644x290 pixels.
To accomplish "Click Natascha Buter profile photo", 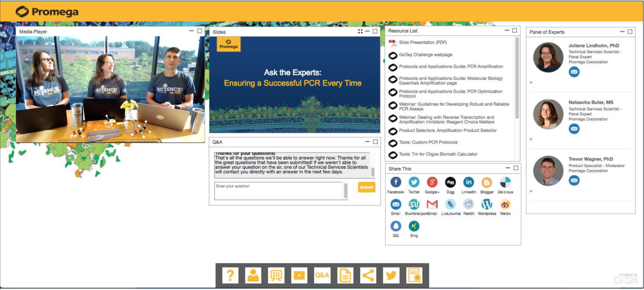I will (548, 114).
